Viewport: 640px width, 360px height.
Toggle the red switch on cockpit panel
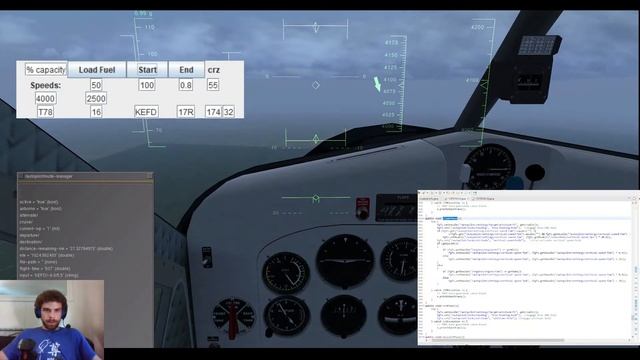point(362,208)
